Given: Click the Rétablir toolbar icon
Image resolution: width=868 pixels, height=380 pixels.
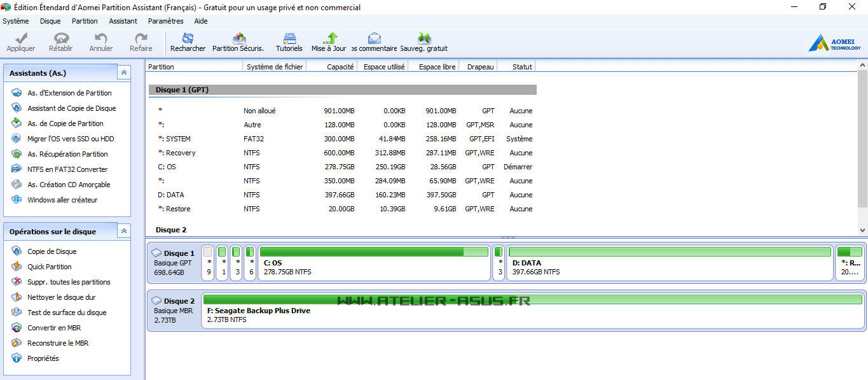Looking at the screenshot, I should click(61, 39).
